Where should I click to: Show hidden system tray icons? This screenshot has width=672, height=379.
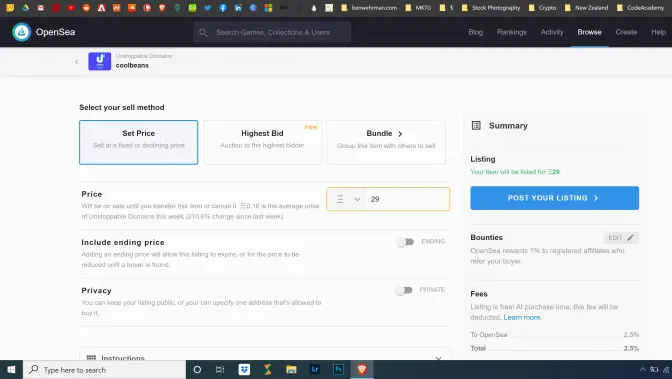coord(642,370)
